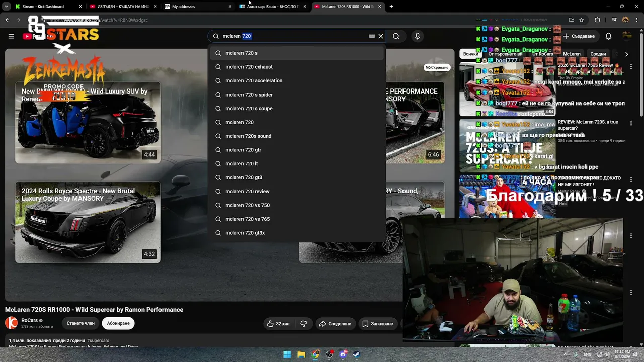Open the 2024 Rolls Royce Spectre end-screen video
Viewport: 644px width, 362px height.
(88, 222)
